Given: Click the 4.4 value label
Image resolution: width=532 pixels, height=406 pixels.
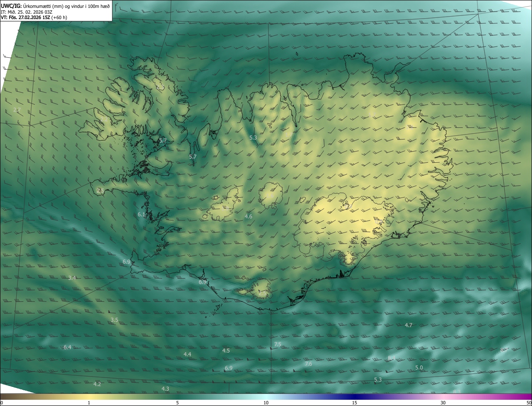Looking at the screenshot, I should coord(187,354).
